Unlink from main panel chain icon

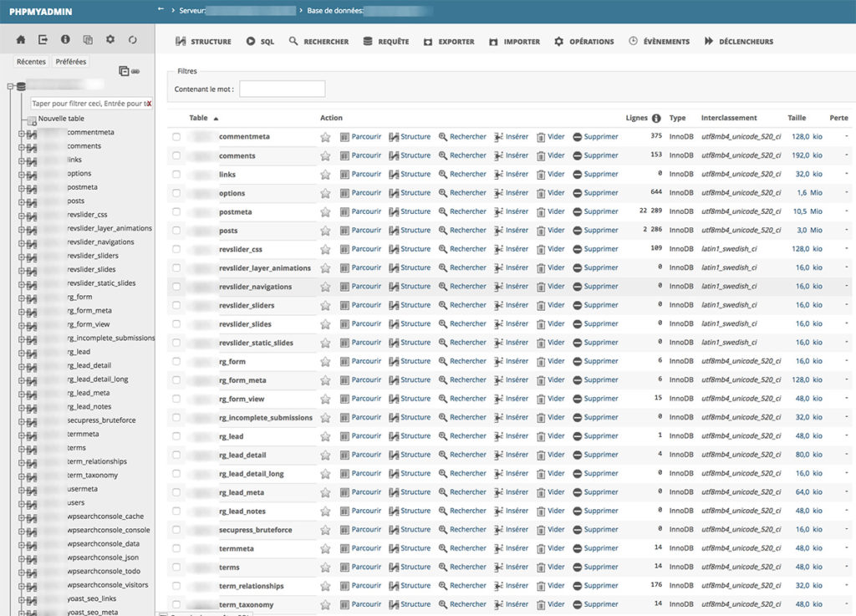pos(135,72)
